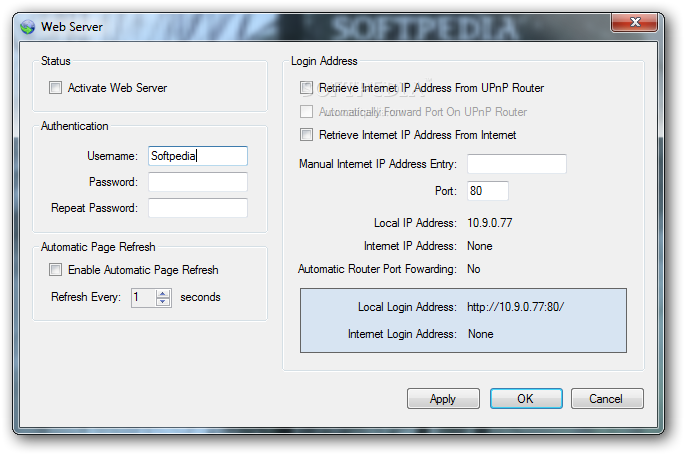Select the Repeat Password field
Image resolution: width=685 pixels, height=455 pixels.
pos(198,208)
